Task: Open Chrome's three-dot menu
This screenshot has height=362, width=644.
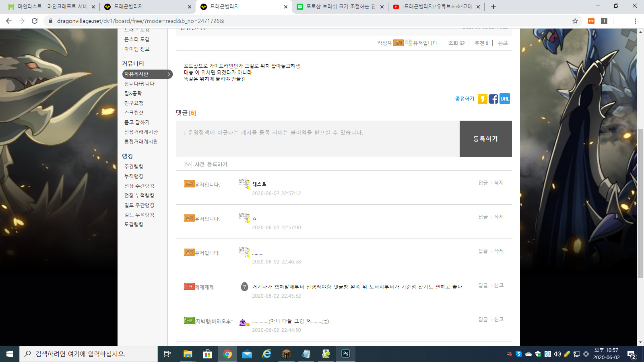Action: 635,21
